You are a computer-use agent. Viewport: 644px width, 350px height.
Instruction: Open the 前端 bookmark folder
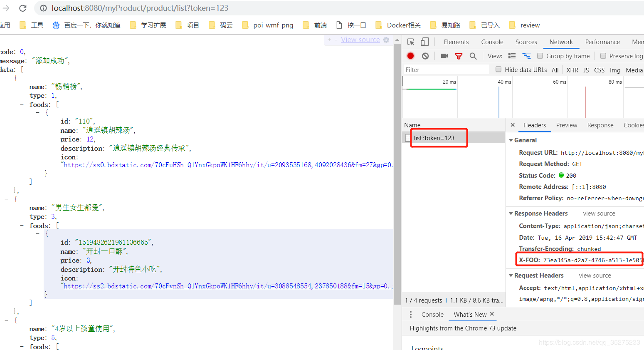tap(314, 25)
